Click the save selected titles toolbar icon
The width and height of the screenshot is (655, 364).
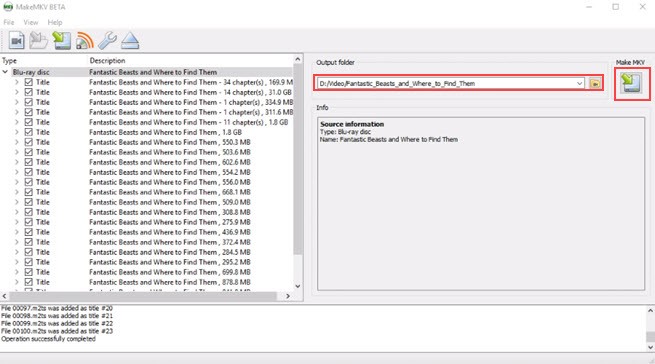(x=61, y=41)
